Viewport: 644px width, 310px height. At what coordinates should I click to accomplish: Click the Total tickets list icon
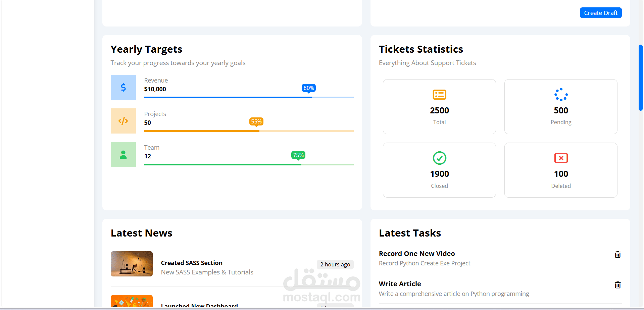439,95
